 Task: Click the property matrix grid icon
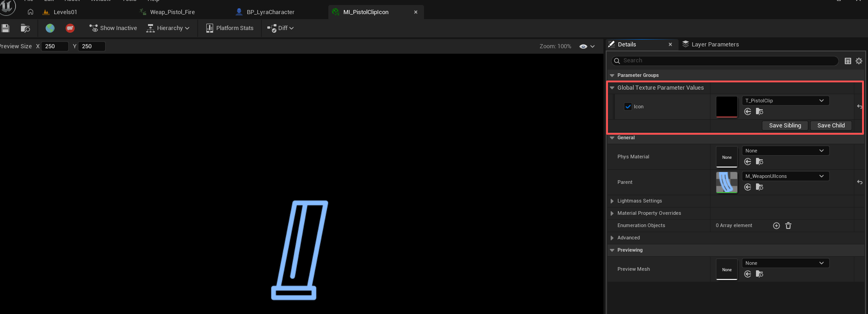click(x=848, y=61)
